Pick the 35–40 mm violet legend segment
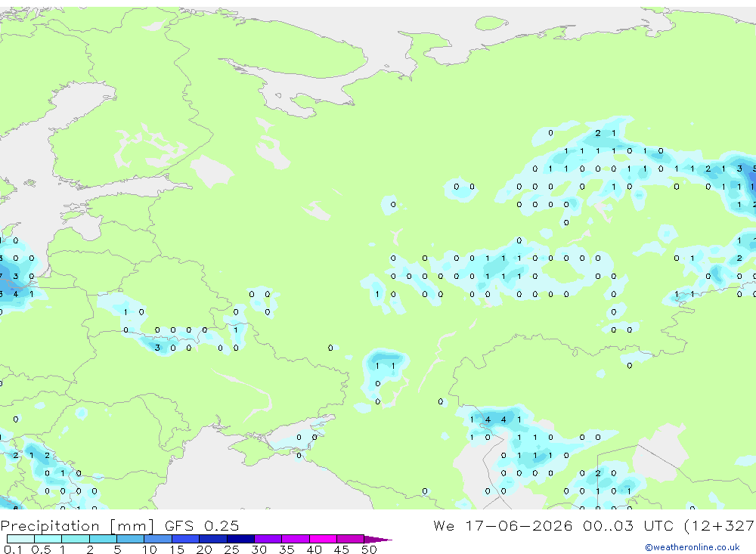 pos(296,539)
